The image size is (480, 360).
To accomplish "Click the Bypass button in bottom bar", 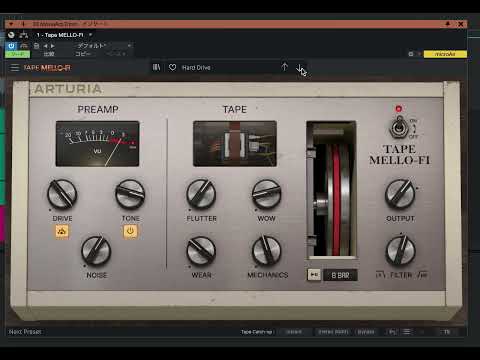I will pos(366,332).
